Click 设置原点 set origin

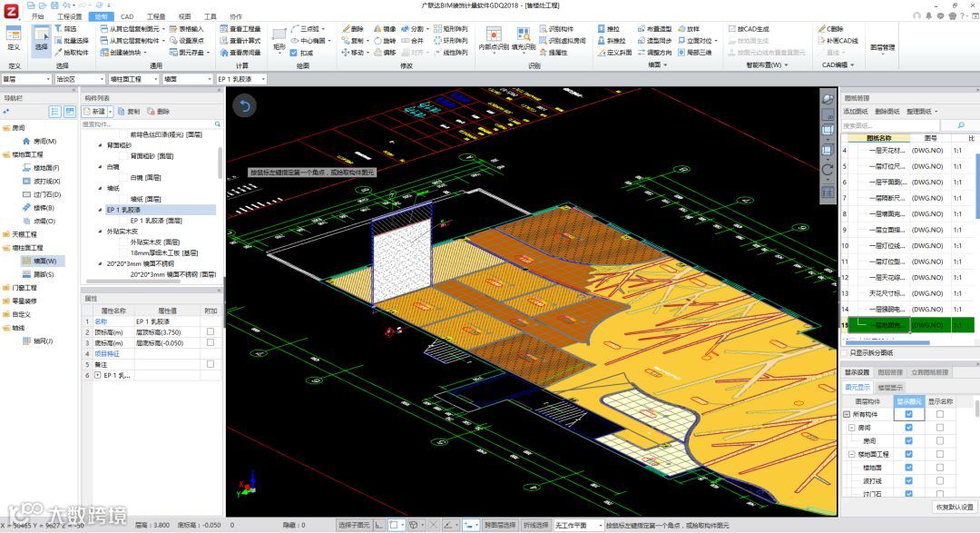click(x=186, y=41)
